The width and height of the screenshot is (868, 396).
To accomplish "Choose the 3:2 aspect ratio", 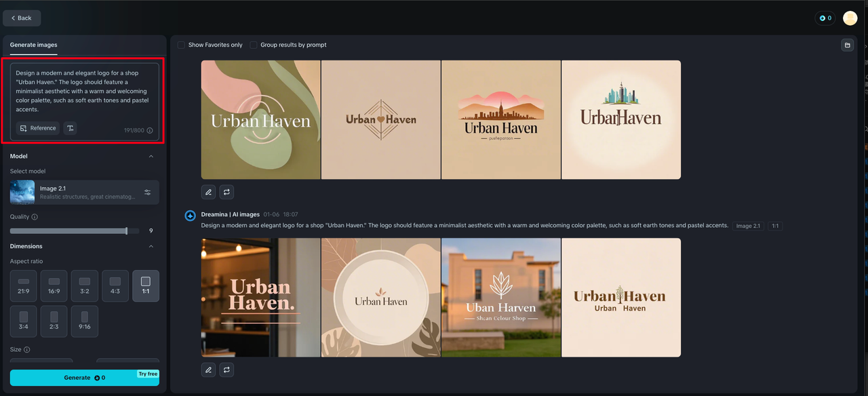I will 85,286.
